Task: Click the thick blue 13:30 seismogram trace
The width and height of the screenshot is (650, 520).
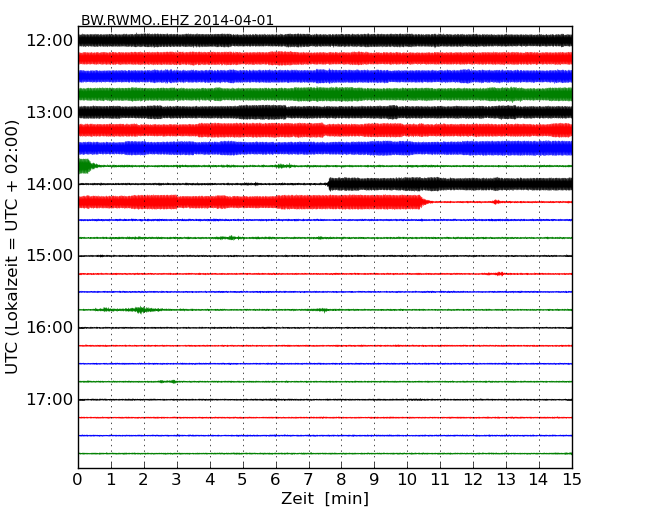Action: [325, 148]
